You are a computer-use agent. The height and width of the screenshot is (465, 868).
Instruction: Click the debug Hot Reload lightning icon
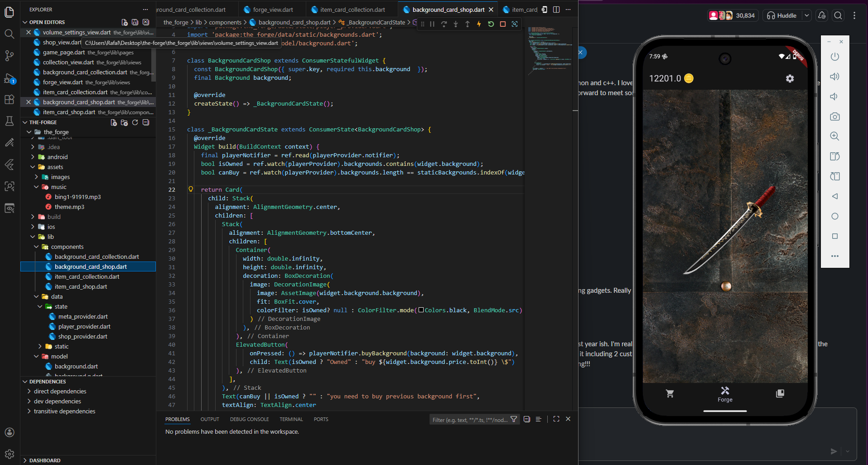[x=479, y=24]
